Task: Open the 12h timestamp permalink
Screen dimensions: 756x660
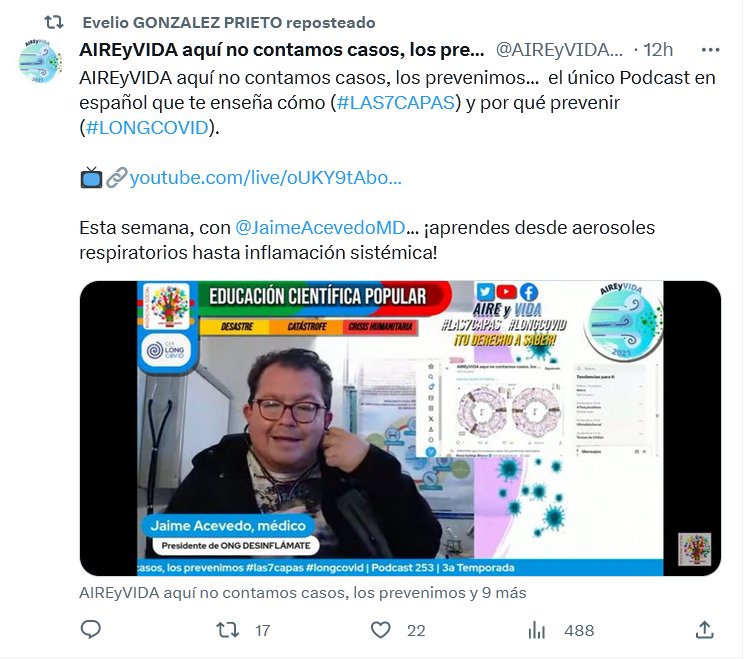Action: click(658, 50)
